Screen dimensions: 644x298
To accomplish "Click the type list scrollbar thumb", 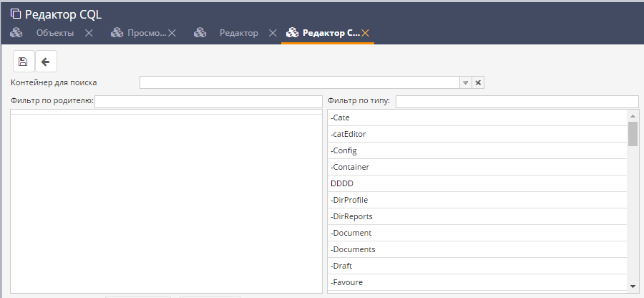I will (633, 133).
